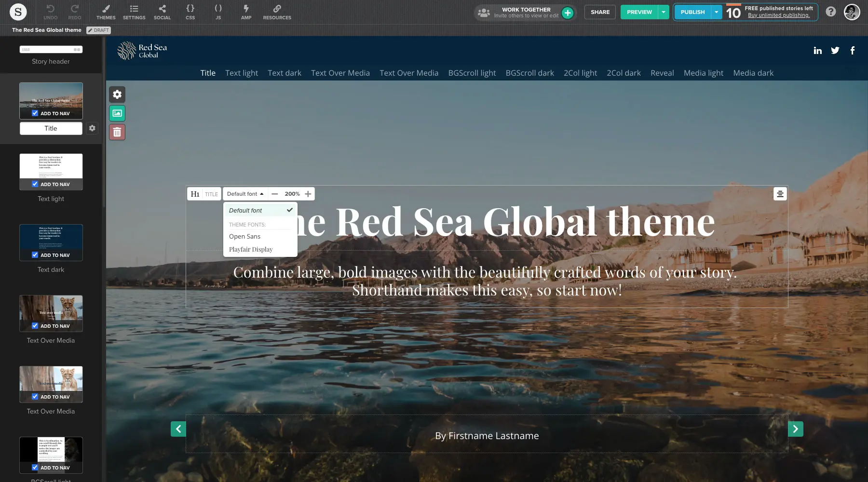Edit the Title section name field
The width and height of the screenshot is (868, 482).
click(x=51, y=128)
